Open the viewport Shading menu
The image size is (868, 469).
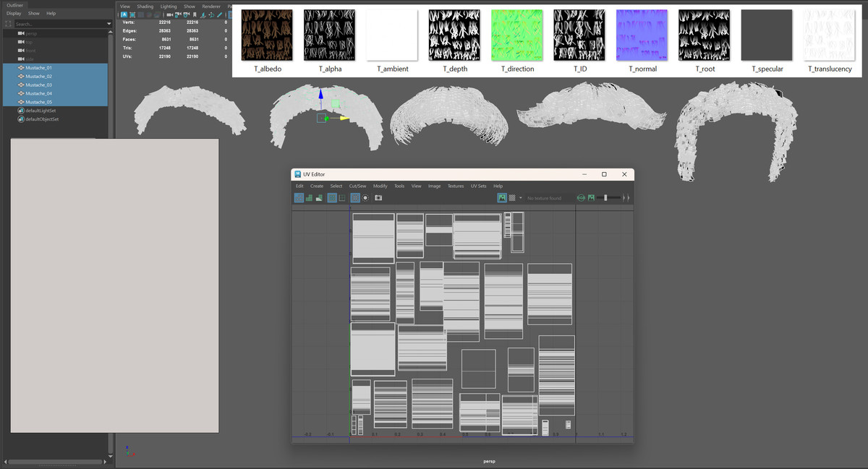(x=145, y=7)
